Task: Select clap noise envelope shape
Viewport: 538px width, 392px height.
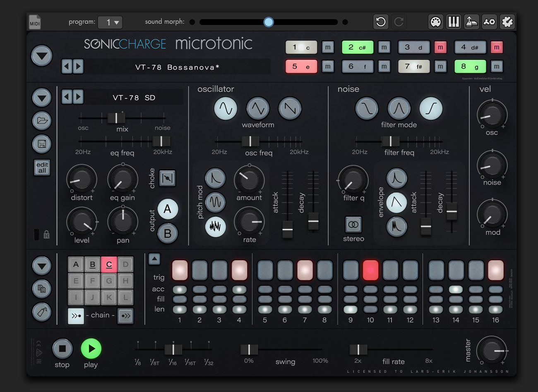Action: 396,227
